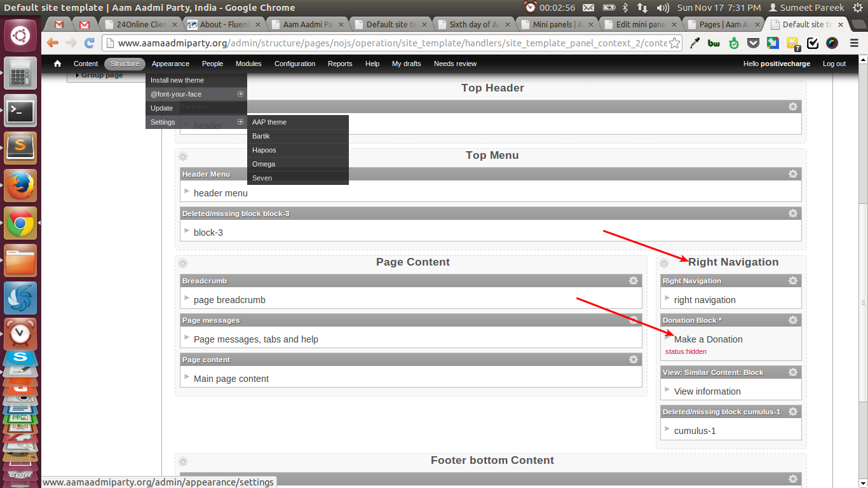Click the Ubuntu Dash home button
The width and height of the screenshot is (868, 488).
(x=20, y=36)
